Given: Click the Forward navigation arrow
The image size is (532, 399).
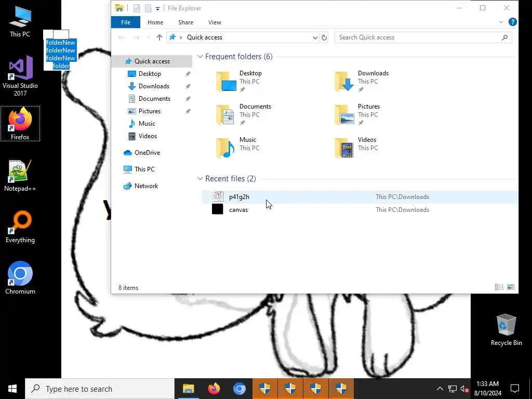Looking at the screenshot, I should 136,37.
